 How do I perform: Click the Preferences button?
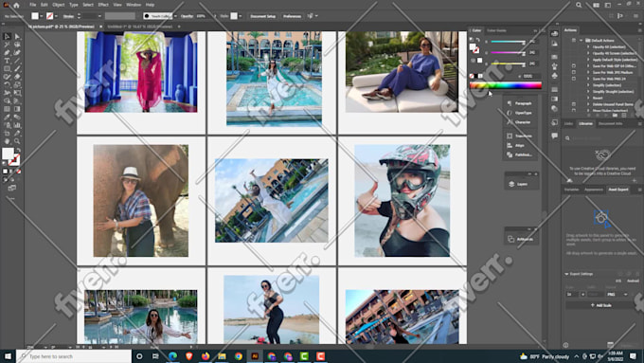click(292, 16)
